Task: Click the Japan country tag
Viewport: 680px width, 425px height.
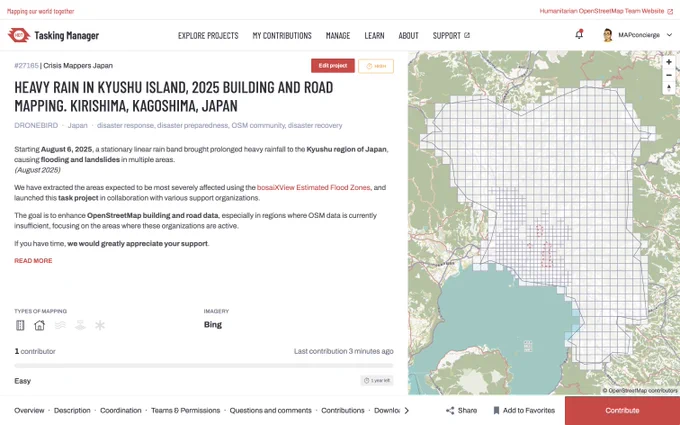Action: pos(78,125)
